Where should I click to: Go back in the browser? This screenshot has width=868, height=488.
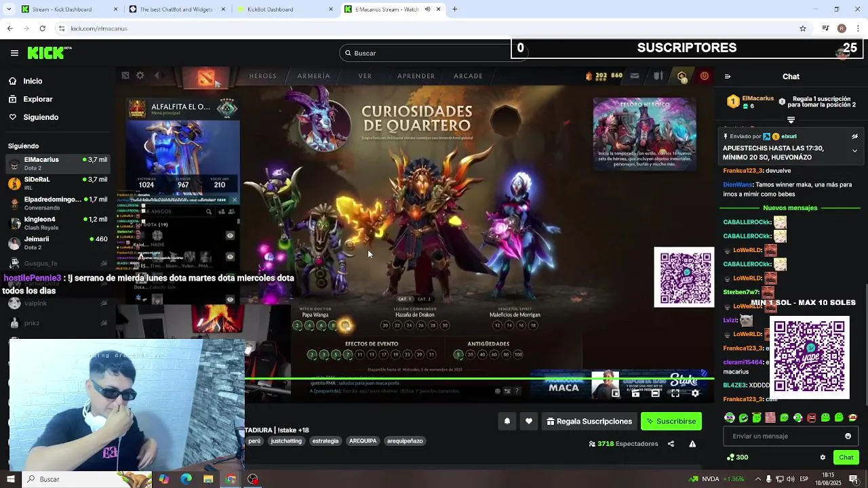pyautogui.click(x=9, y=28)
